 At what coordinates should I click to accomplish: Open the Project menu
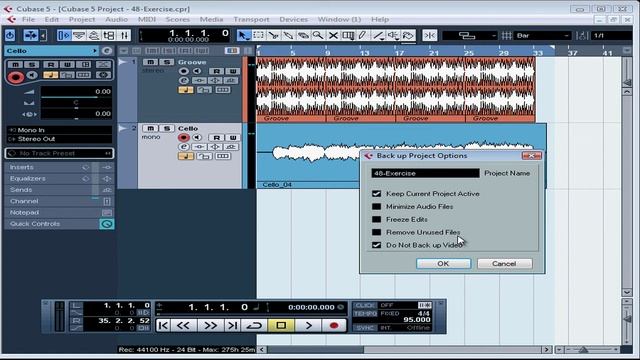(x=82, y=19)
